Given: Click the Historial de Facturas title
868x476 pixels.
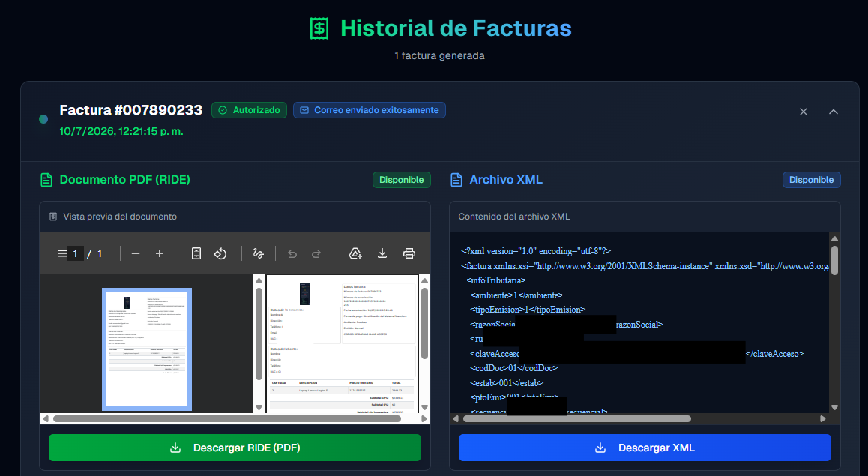Looking at the screenshot, I should point(456,28).
